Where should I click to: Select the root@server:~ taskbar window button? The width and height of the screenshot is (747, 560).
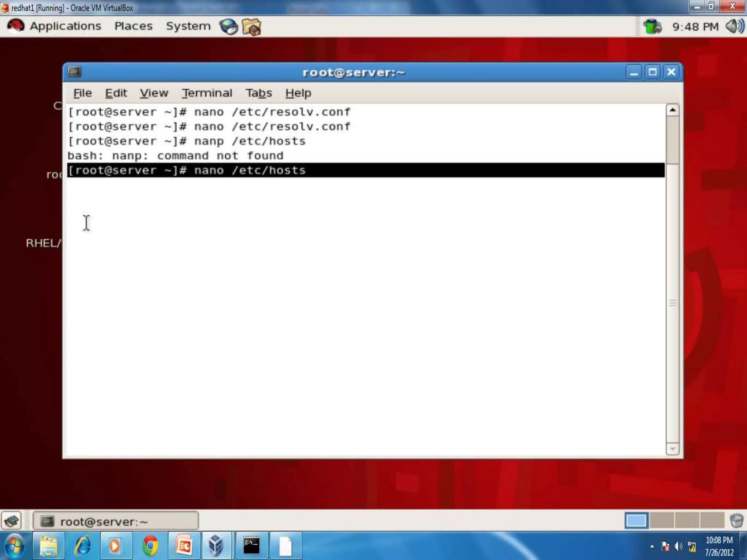pyautogui.click(x=116, y=521)
